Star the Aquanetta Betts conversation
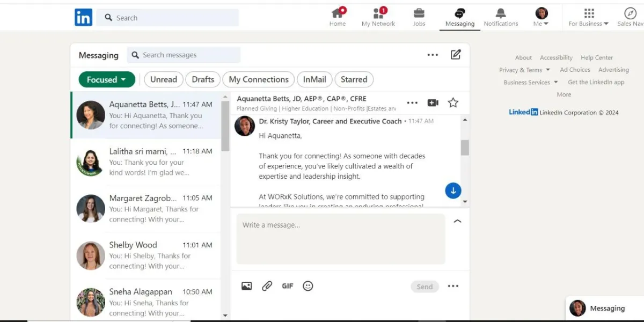This screenshot has height=322, width=644. click(453, 103)
